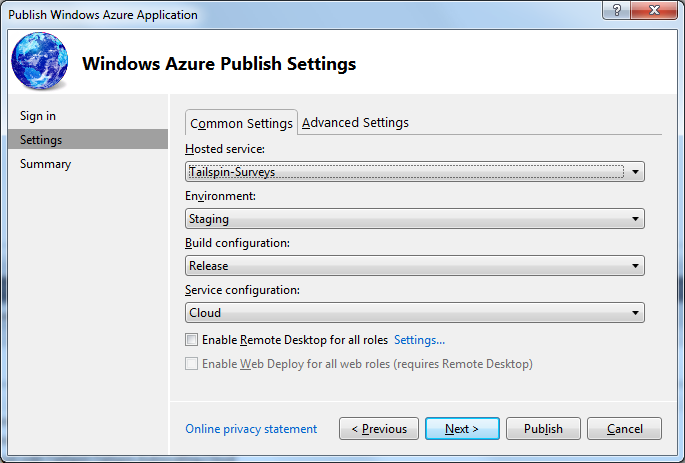Enable Remote Desktop for all roles checkbox

[x=191, y=339]
